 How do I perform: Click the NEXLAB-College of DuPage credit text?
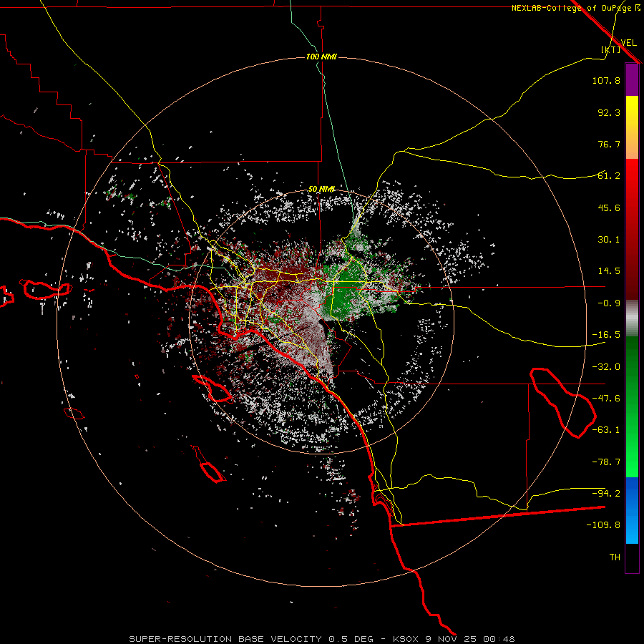pyautogui.click(x=572, y=8)
